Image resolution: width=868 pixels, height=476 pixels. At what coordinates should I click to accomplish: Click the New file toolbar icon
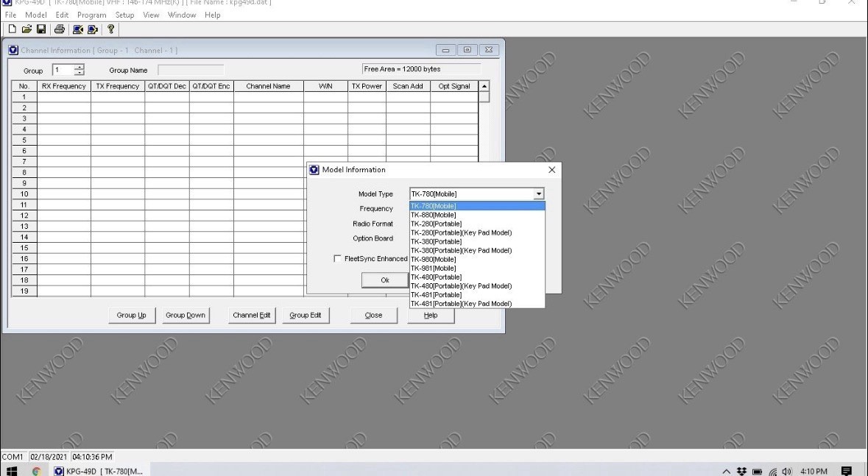[x=13, y=29]
